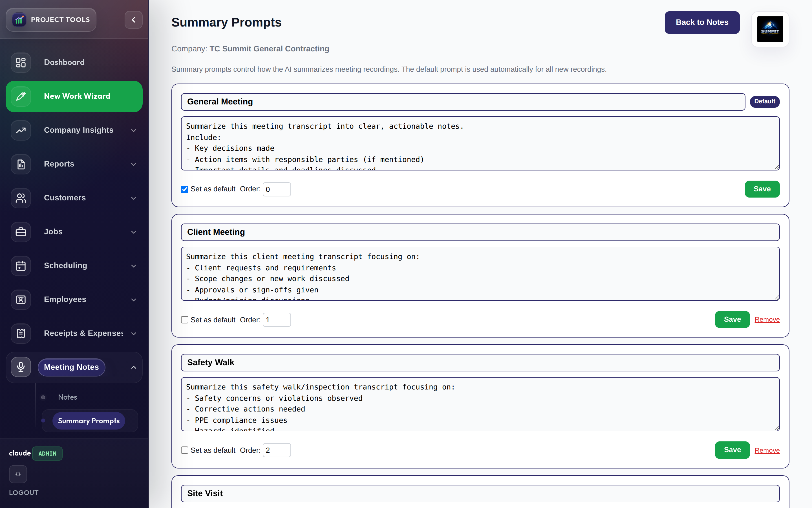Select the Summary Prompts submenu item
Viewport: 812px width, 508px height.
tap(89, 421)
